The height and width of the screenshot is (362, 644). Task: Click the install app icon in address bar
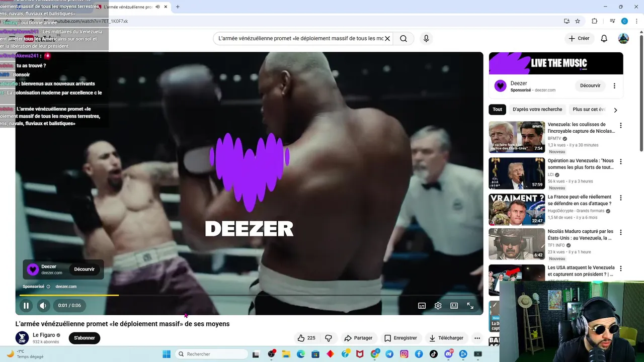click(567, 21)
